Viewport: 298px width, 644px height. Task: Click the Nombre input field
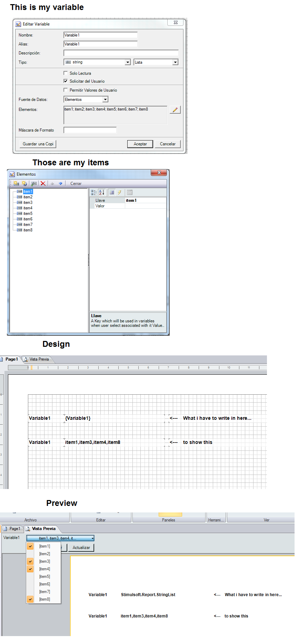point(101,35)
